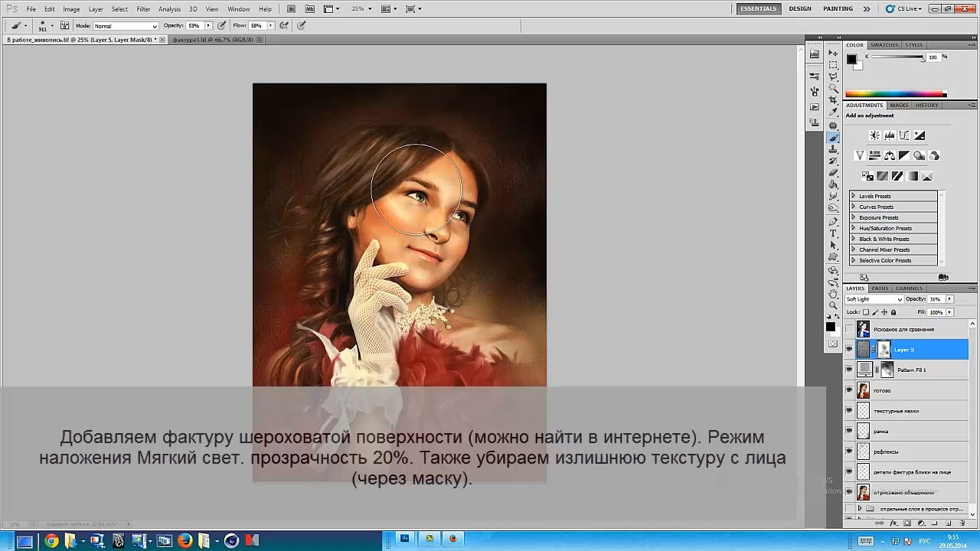Hide Layer 5 visibility

[x=848, y=350]
